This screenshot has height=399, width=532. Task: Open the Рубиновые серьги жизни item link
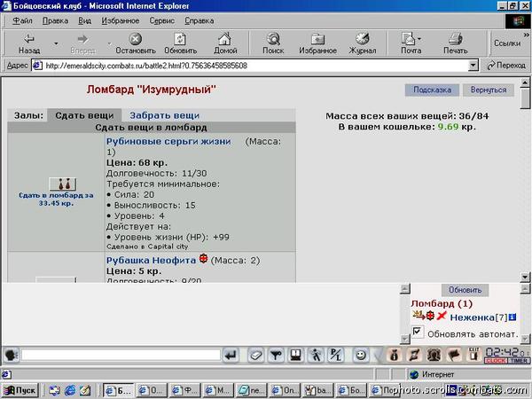coord(168,142)
